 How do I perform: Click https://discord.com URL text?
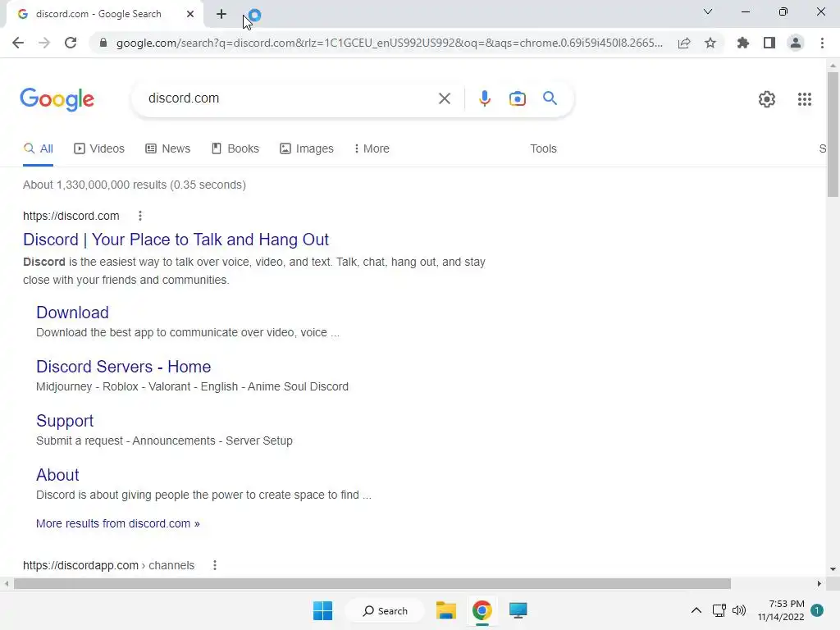click(71, 216)
